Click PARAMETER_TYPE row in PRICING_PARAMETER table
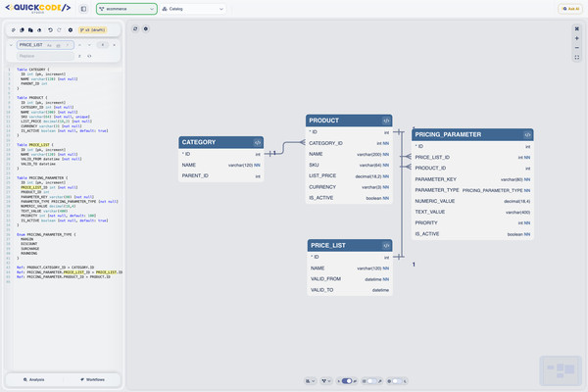This screenshot has width=588, height=392. tap(472, 190)
